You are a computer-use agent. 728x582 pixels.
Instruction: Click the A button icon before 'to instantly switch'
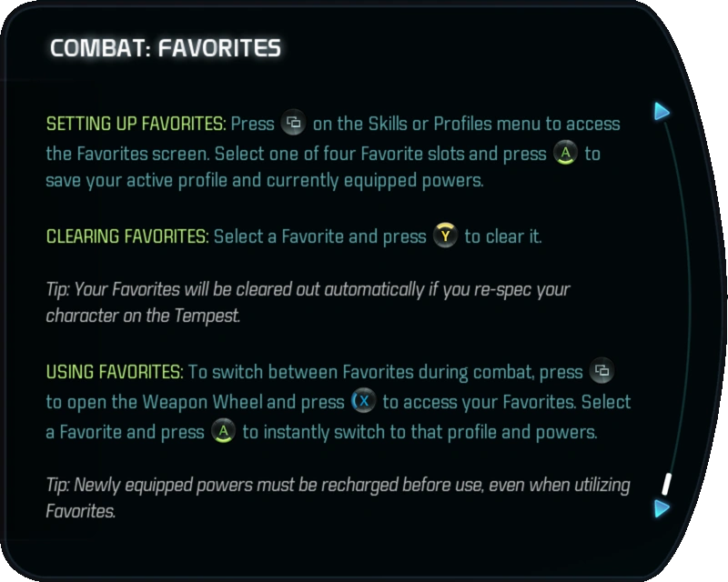click(223, 431)
